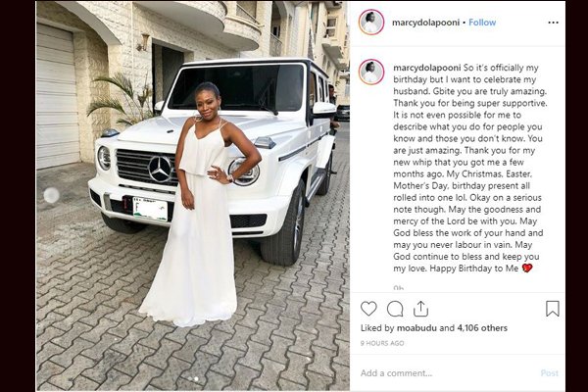Image resolution: width=588 pixels, height=392 pixels.
Task: Select the active carousel dot indicator
Action: click(196, 379)
